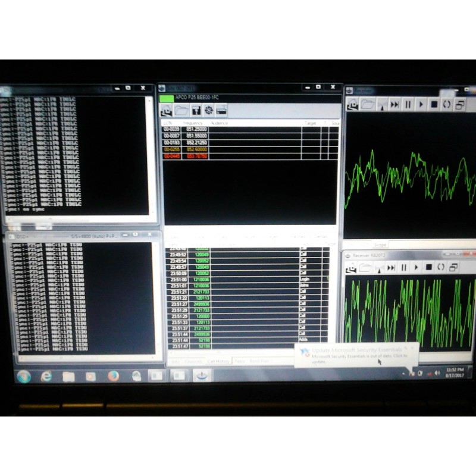Click the cascade windows icon in Receiver R820T2
This screenshot has width=476, height=476.
coord(453,267)
